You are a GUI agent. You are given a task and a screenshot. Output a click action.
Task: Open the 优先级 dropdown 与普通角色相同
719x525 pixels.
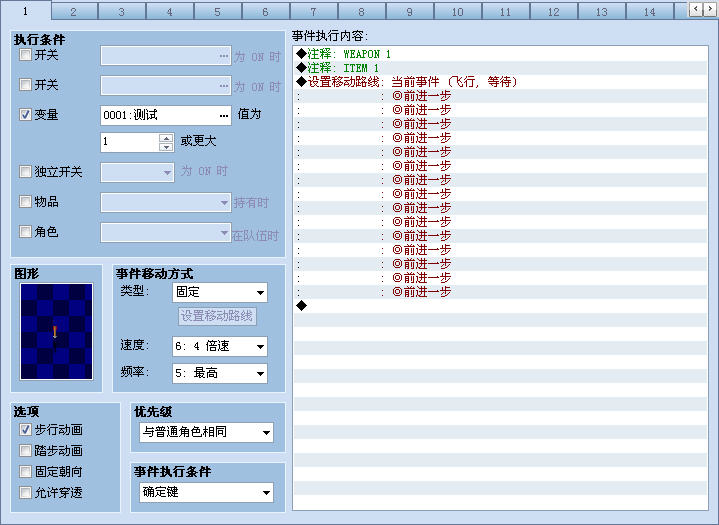206,432
